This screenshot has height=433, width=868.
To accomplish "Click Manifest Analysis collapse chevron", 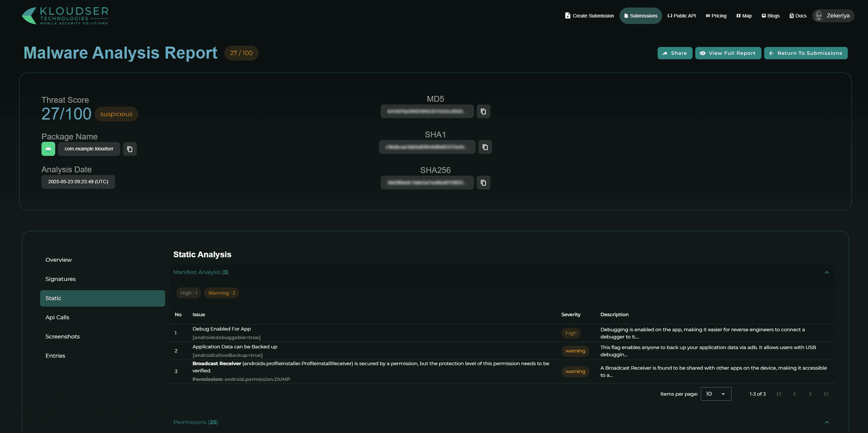I will [827, 272].
